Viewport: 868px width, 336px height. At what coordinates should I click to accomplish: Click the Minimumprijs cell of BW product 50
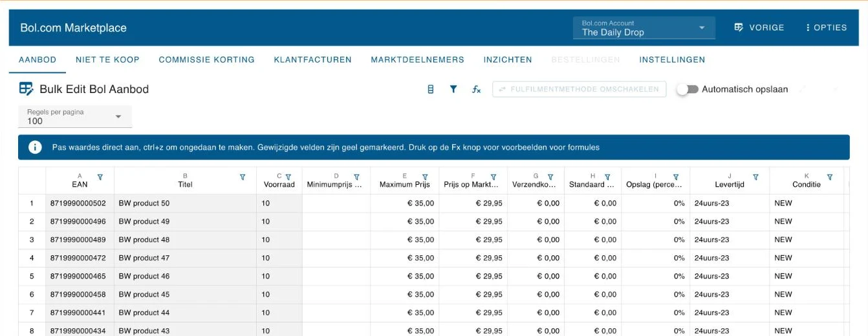click(x=336, y=203)
